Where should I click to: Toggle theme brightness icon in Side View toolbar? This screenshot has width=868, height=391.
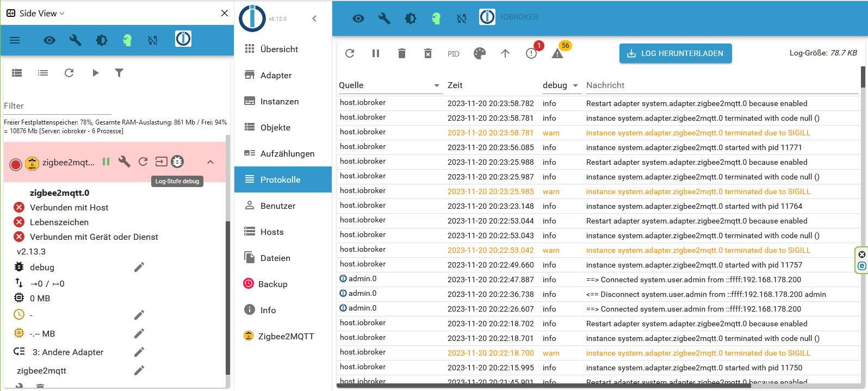[101, 40]
